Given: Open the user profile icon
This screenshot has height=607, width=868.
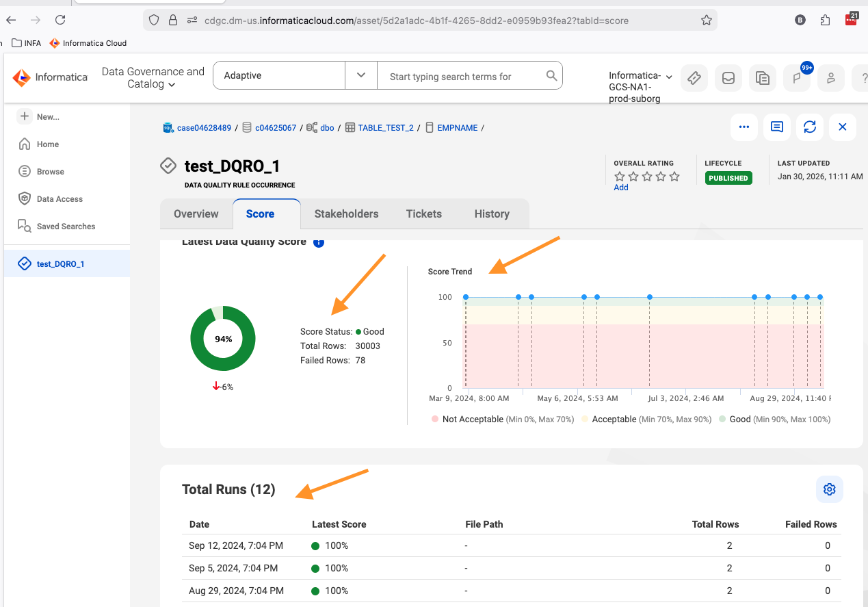Looking at the screenshot, I should (x=831, y=78).
